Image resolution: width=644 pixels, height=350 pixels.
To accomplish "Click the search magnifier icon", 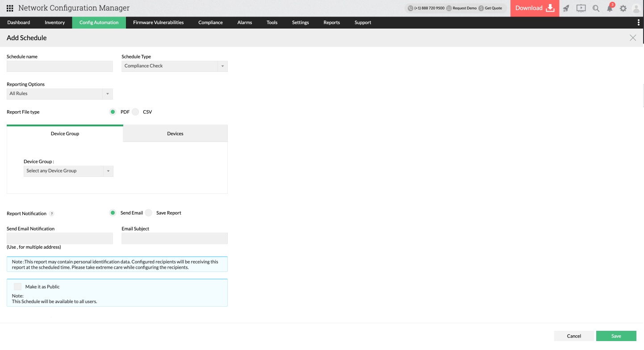I will (x=596, y=8).
